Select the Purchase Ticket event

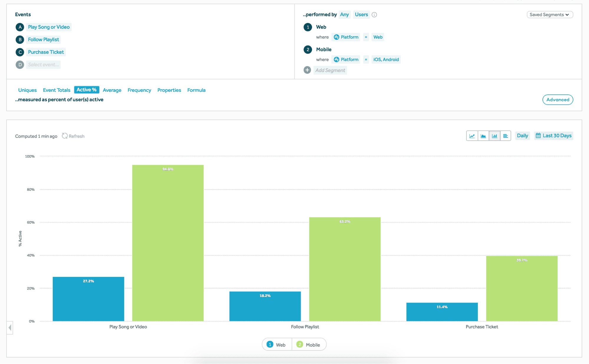click(46, 52)
